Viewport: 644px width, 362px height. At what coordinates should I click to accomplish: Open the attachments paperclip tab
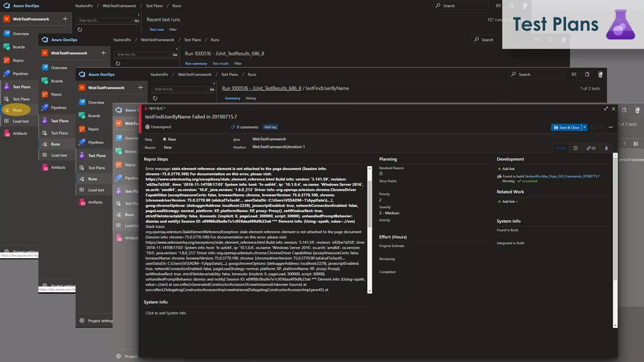point(606,148)
